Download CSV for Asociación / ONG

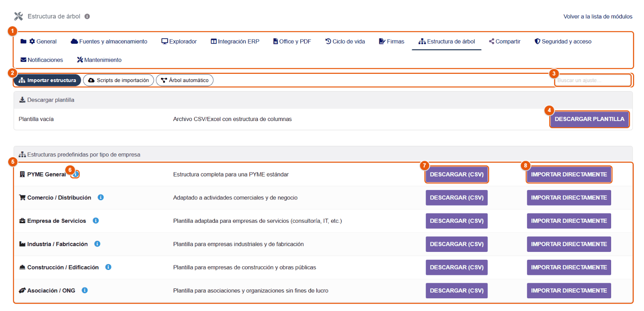[457, 290]
